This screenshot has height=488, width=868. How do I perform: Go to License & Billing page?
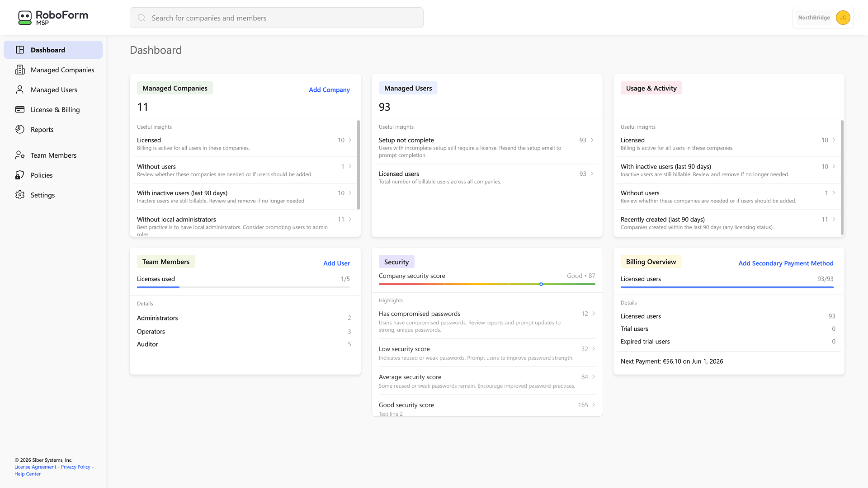tap(53, 109)
